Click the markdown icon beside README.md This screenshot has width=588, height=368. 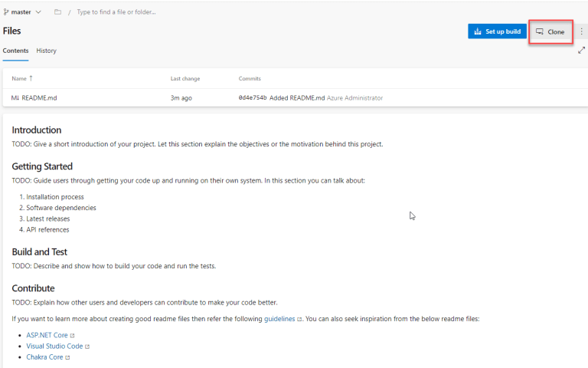(15, 98)
